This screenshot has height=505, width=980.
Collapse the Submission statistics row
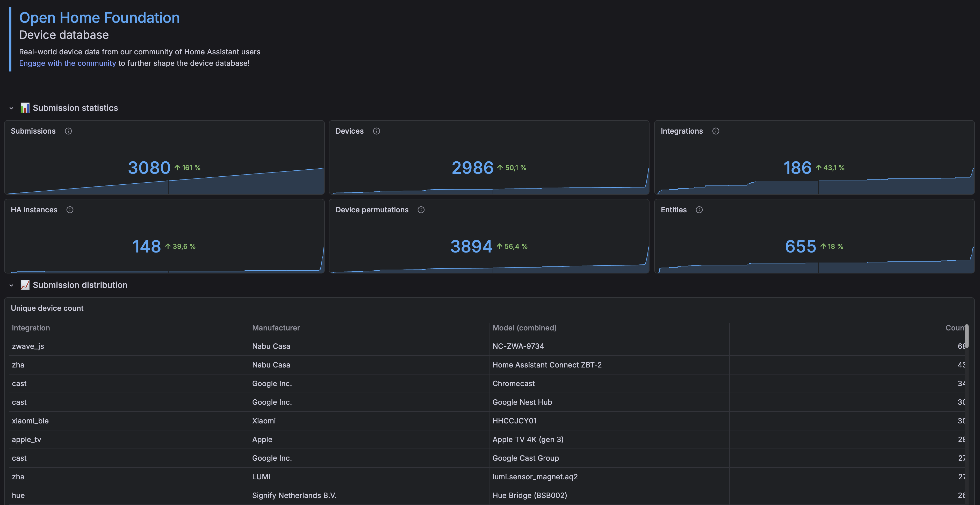[11, 109]
